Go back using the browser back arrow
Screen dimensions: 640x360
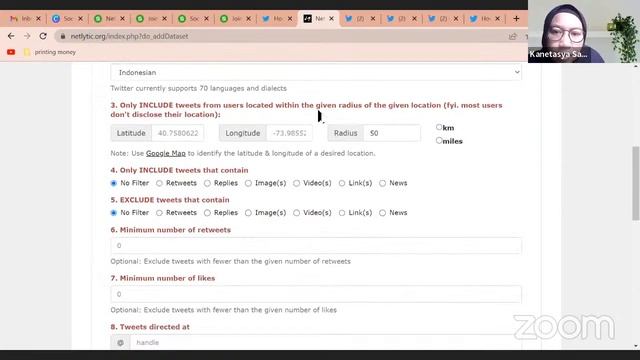11,36
